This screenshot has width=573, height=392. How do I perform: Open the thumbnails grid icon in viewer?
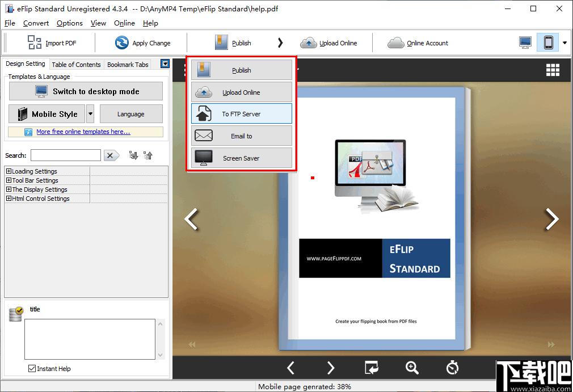tap(553, 70)
